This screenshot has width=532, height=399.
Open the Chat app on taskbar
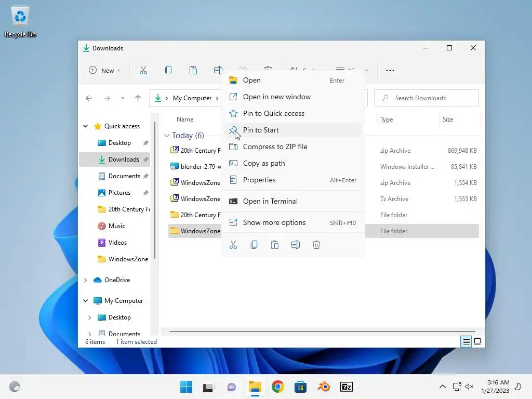(x=232, y=387)
